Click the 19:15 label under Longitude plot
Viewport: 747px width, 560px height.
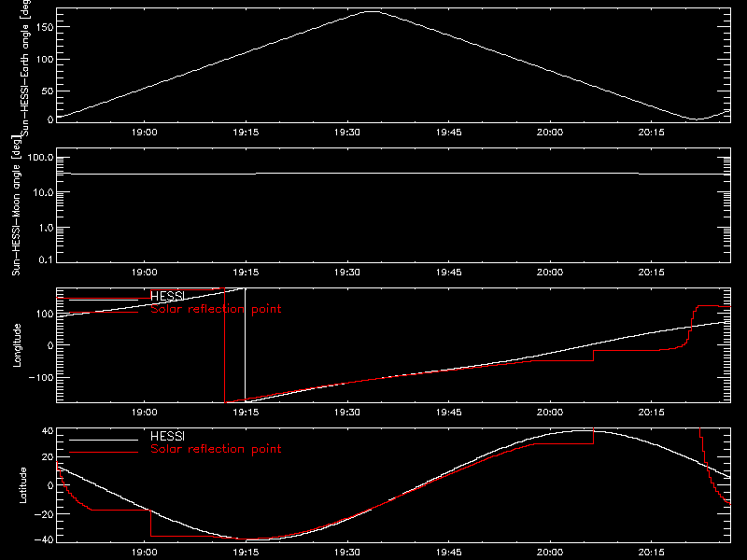click(246, 412)
